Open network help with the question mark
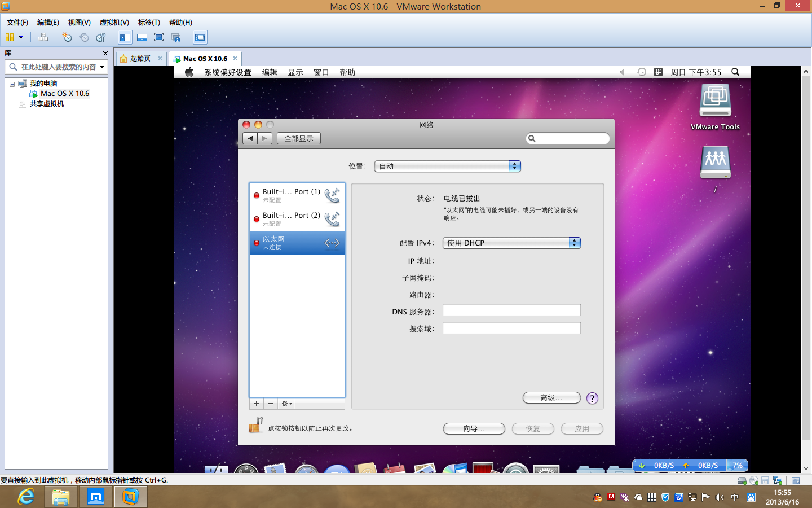The image size is (812, 508). (592, 398)
